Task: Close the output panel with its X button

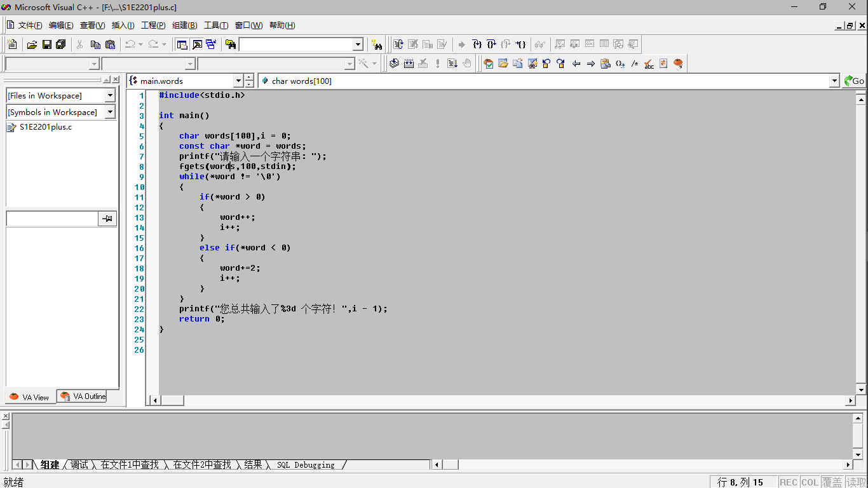Action: (x=6, y=416)
